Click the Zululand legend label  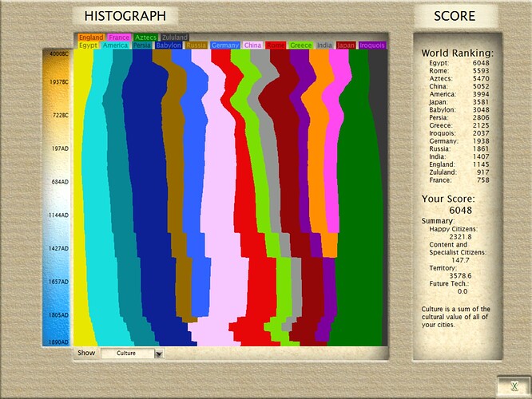click(x=174, y=38)
